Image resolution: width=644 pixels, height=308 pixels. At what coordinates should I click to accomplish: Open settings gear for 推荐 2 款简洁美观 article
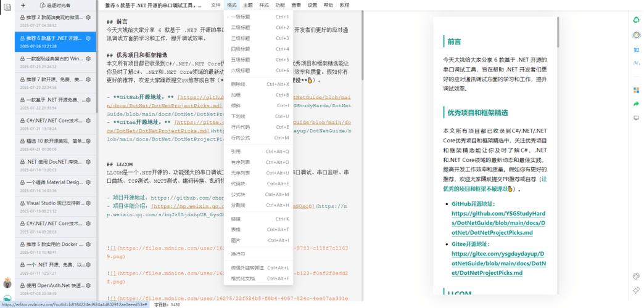click(88, 18)
